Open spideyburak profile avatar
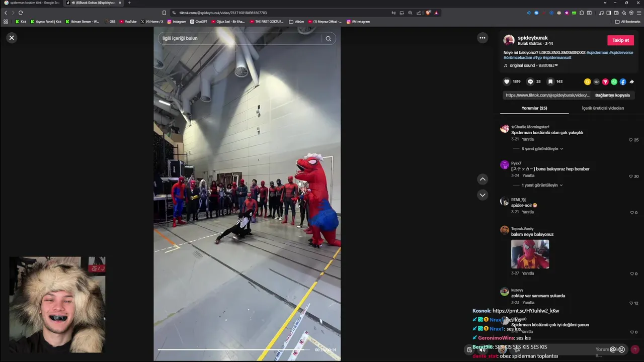644x362 pixels. pos(509,40)
